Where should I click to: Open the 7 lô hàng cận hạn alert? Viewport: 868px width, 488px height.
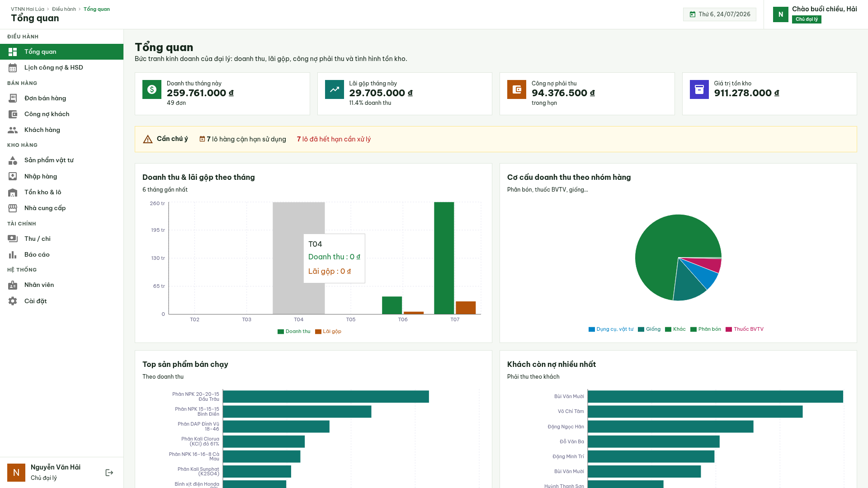pos(243,139)
